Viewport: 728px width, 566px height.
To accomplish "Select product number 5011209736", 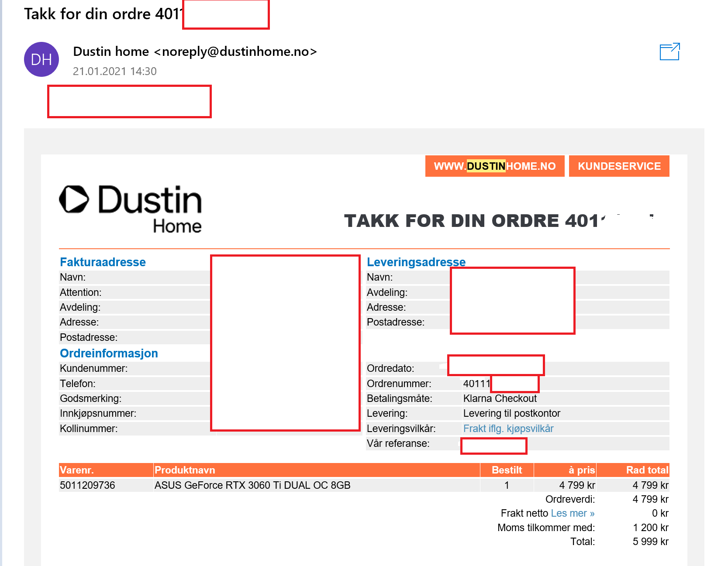I will (87, 485).
